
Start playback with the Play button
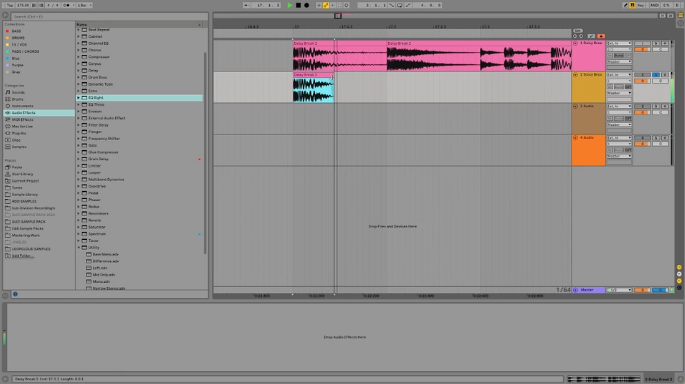[289, 5]
